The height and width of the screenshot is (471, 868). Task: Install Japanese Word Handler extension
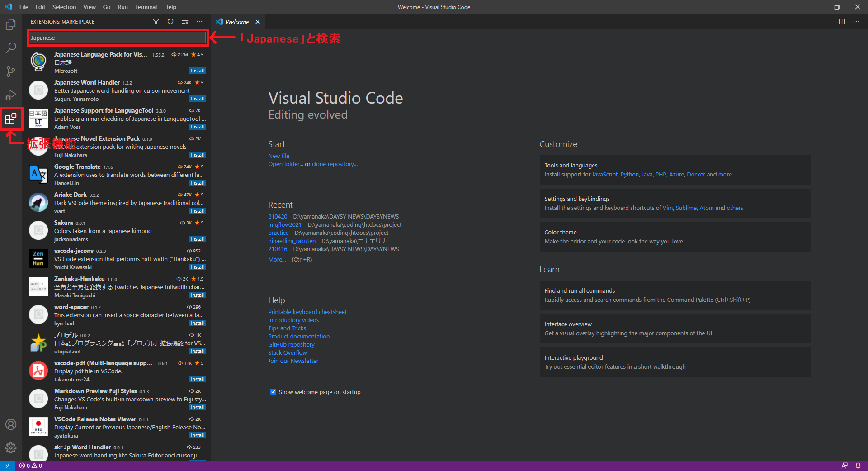197,99
